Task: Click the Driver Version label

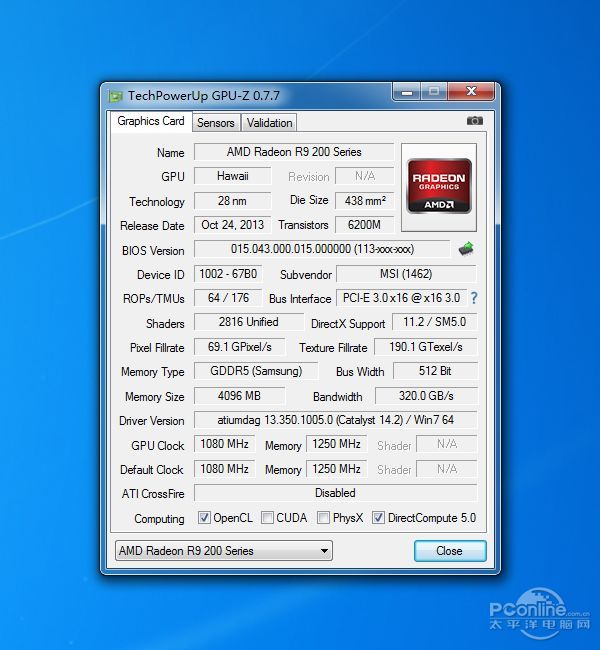Action: tap(151, 421)
